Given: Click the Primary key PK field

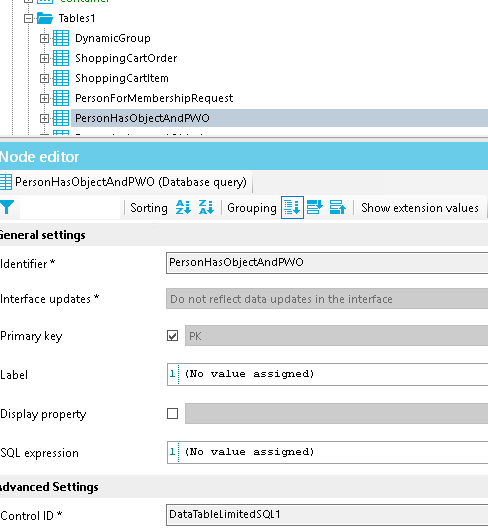Looking at the screenshot, I should 337,336.
